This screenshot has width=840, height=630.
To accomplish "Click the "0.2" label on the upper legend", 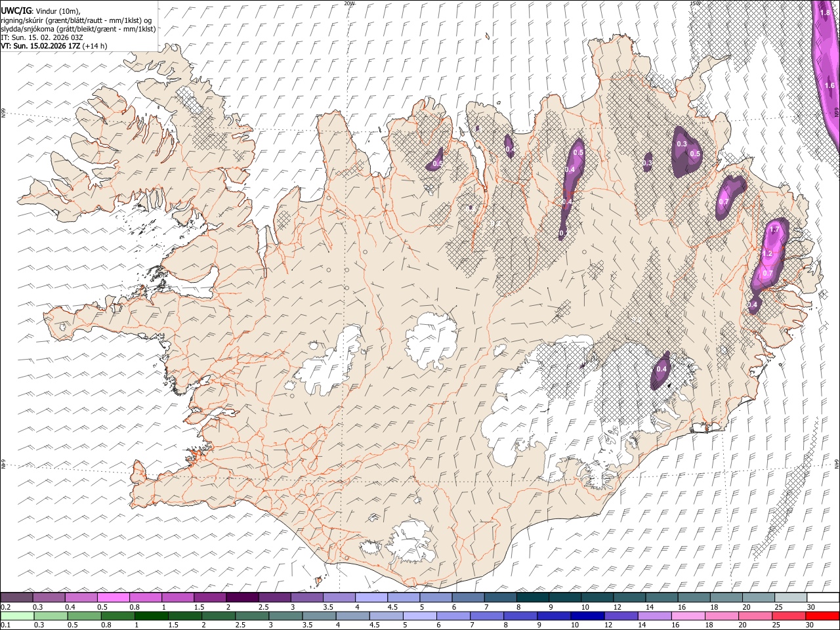I will [x=5, y=607].
